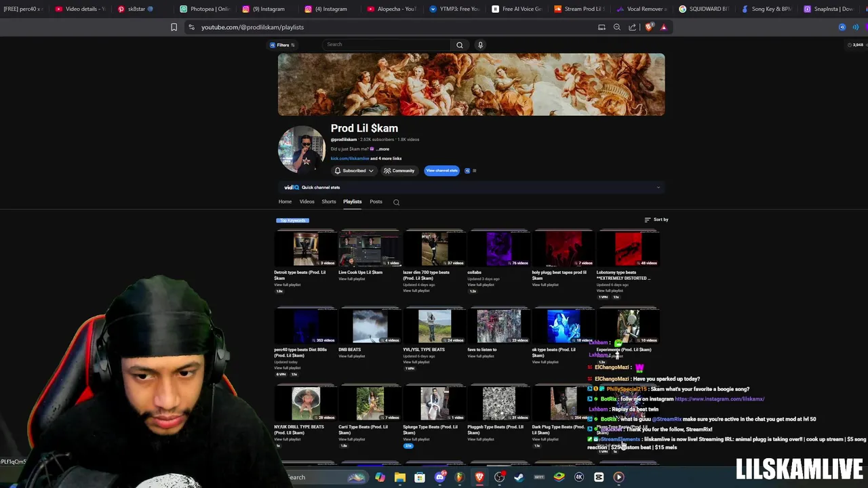Open the favs to listen to thumbnail

click(x=498, y=327)
